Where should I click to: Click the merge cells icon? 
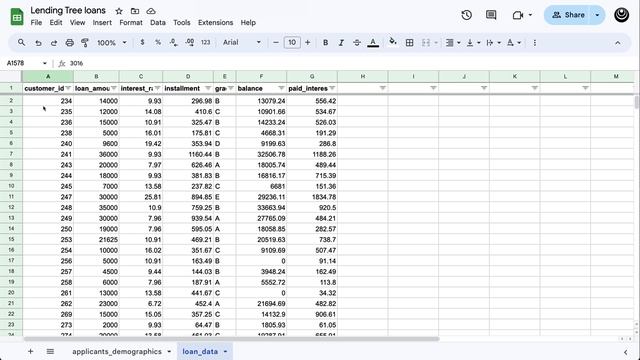click(x=426, y=42)
